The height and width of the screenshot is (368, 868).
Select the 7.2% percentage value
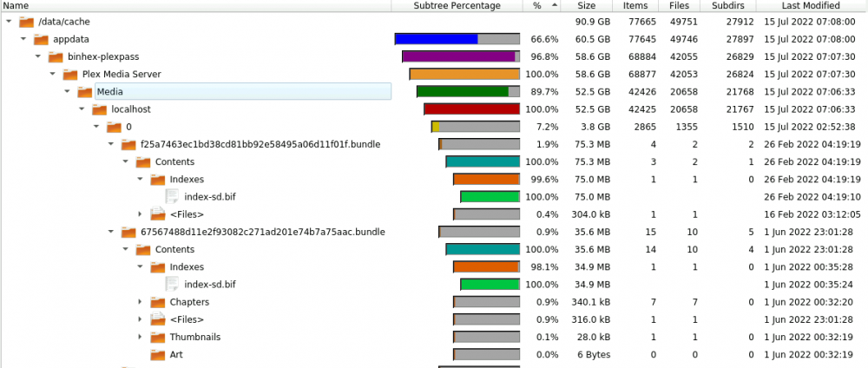tap(548, 127)
